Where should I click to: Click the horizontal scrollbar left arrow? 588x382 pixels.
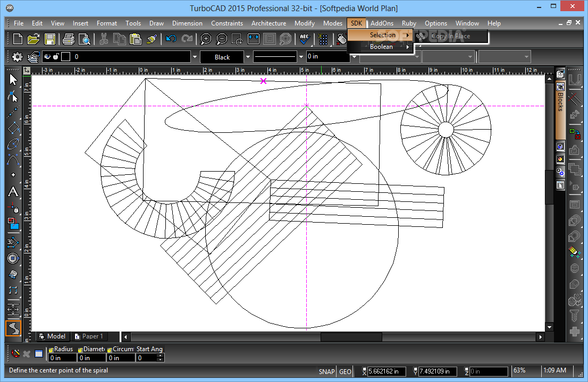(125, 337)
